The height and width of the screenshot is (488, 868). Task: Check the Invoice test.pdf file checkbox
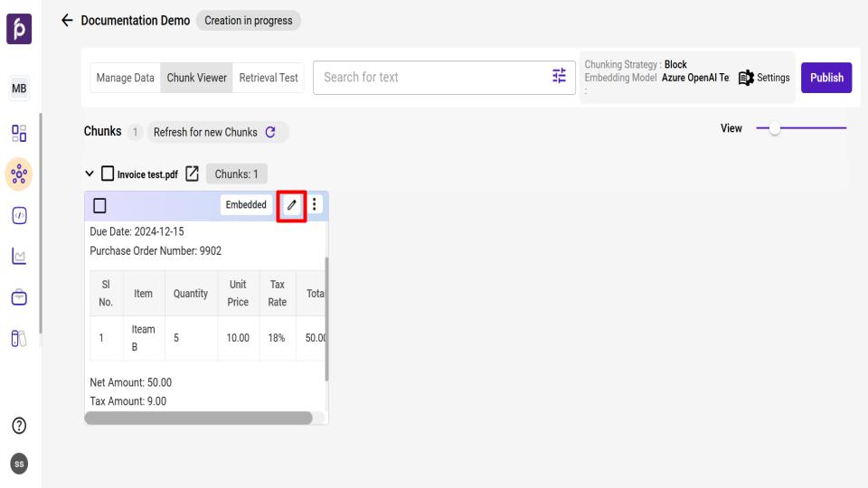pos(108,174)
